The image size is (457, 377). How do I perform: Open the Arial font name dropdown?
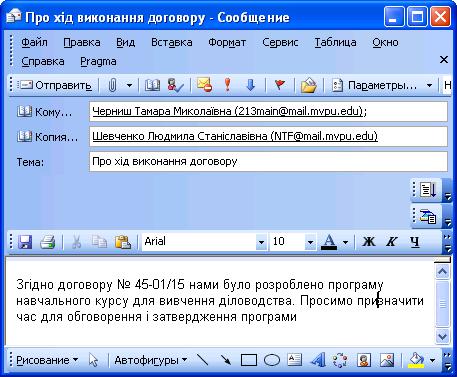pos(261,242)
